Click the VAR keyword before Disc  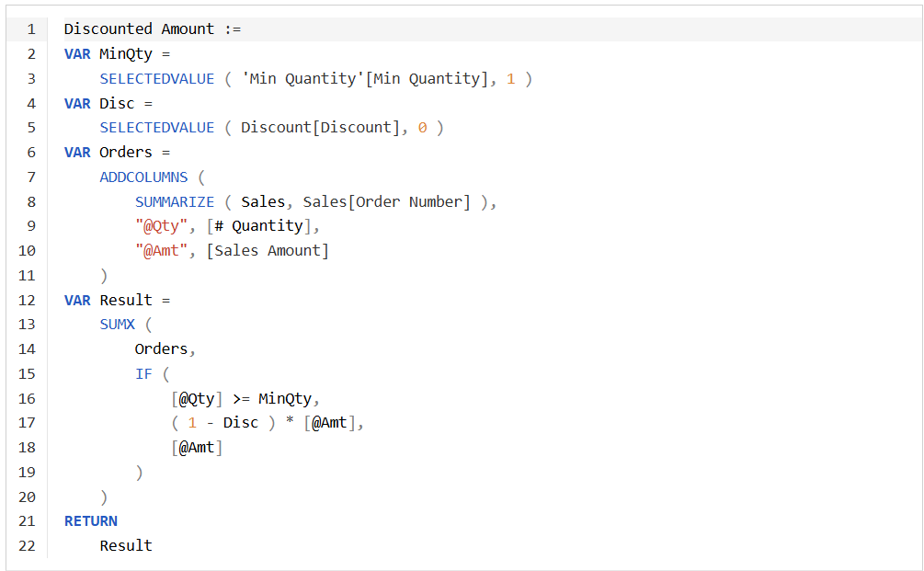[77, 103]
